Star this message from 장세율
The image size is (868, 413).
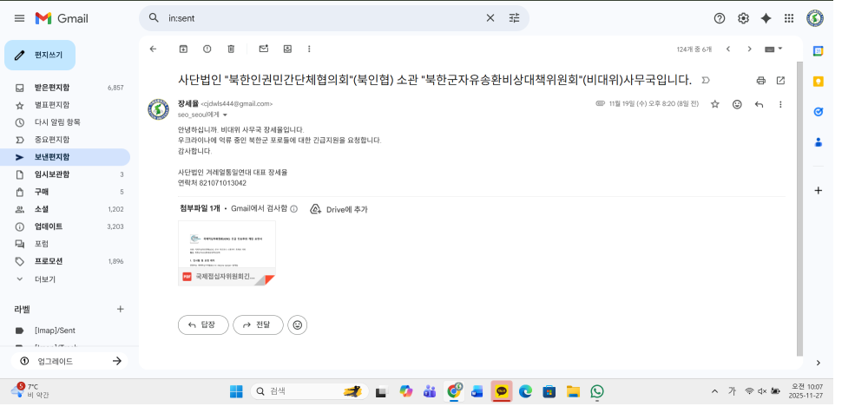pyautogui.click(x=715, y=104)
